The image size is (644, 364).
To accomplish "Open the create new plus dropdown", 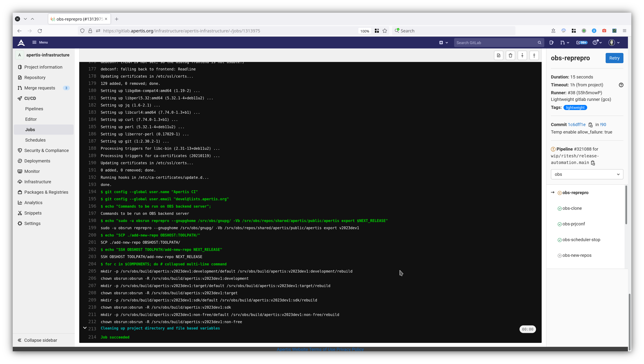I will click(x=443, y=43).
